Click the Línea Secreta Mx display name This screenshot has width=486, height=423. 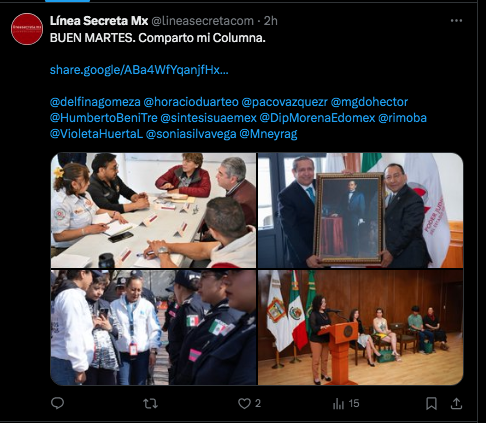click(x=99, y=21)
